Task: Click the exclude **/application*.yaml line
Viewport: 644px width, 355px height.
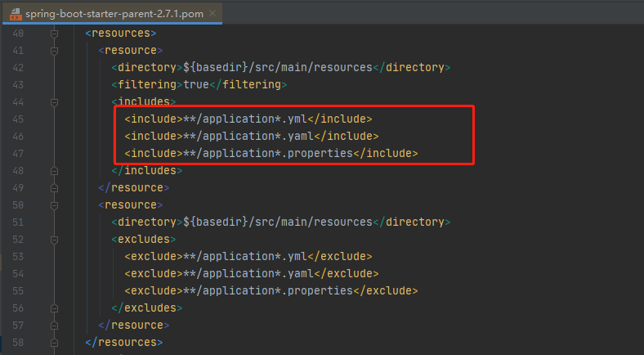Action: tap(252, 274)
